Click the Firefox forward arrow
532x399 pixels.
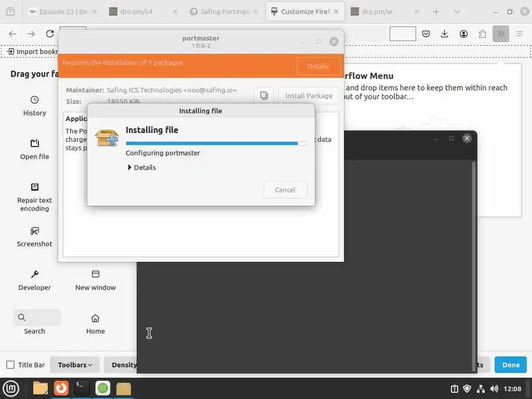point(31,34)
